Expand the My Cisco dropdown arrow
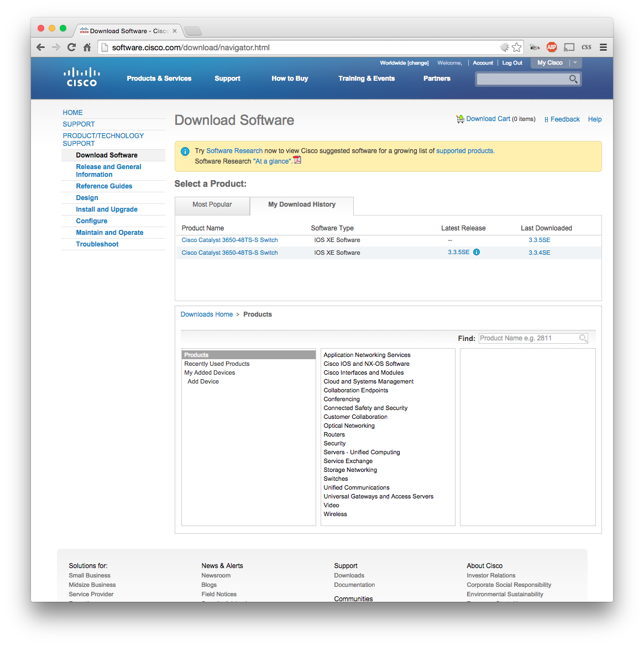 (575, 62)
